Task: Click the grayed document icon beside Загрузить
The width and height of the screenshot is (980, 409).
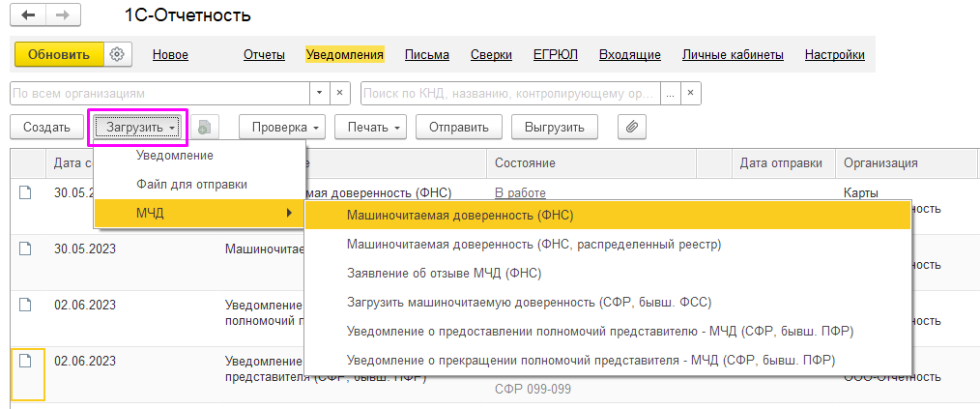Action: coord(204,127)
